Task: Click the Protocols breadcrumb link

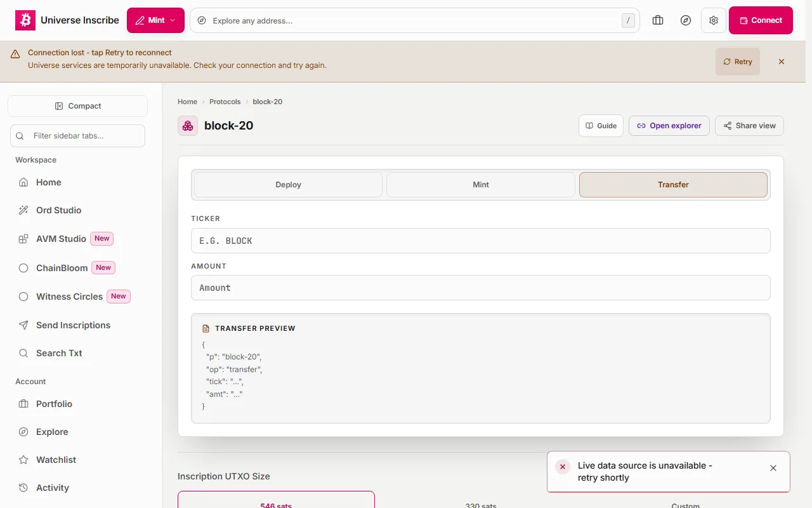Action: tap(225, 102)
